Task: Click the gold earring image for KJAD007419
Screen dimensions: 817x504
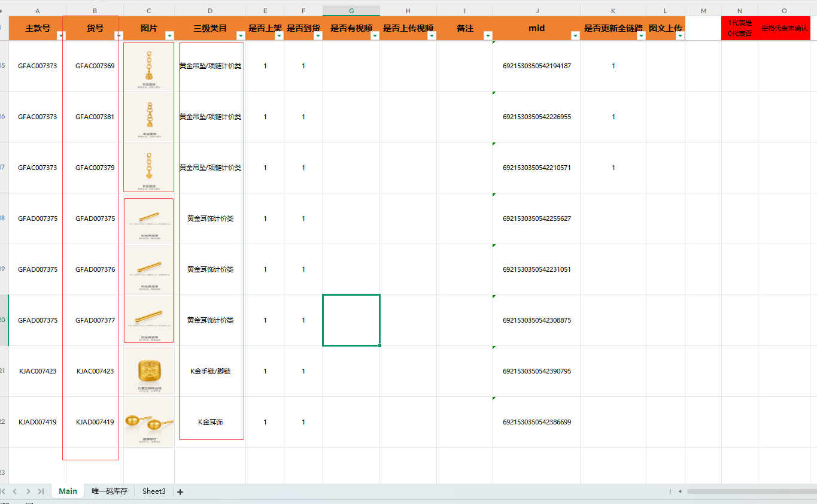Action: (x=149, y=422)
